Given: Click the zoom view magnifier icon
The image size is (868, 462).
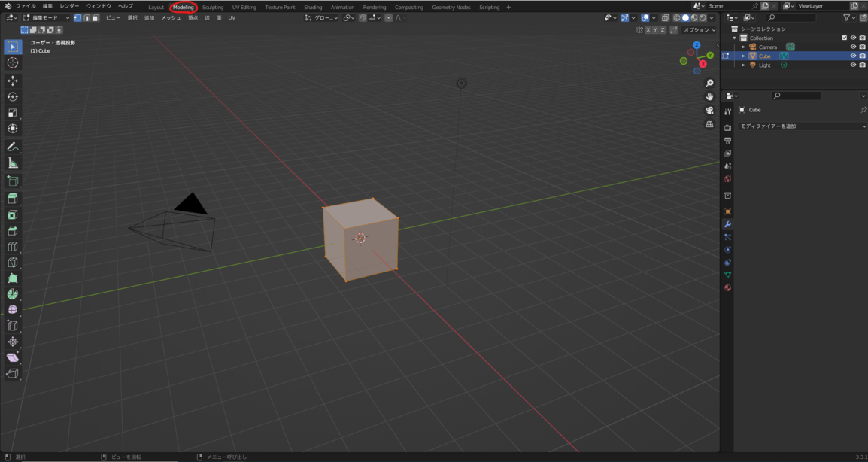Looking at the screenshot, I should coord(710,83).
